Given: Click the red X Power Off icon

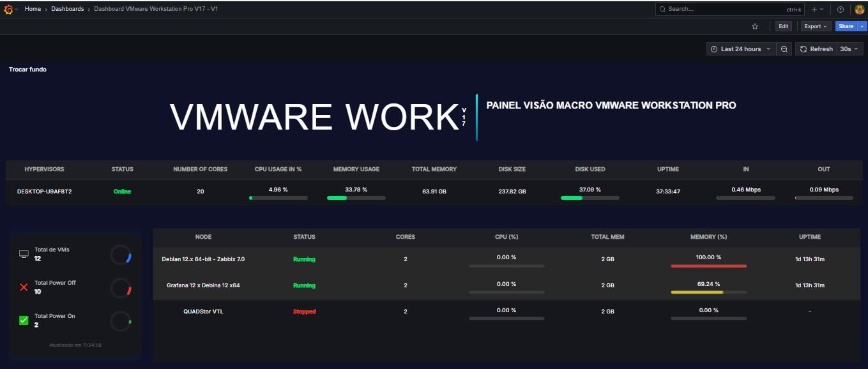Looking at the screenshot, I should (x=24, y=287).
